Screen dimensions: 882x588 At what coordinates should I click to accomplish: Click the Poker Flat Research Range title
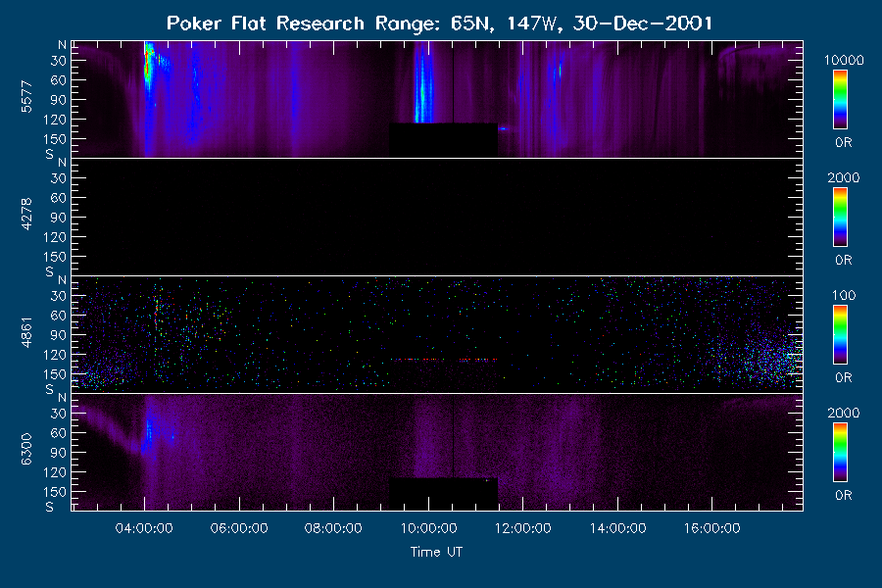[439, 24]
